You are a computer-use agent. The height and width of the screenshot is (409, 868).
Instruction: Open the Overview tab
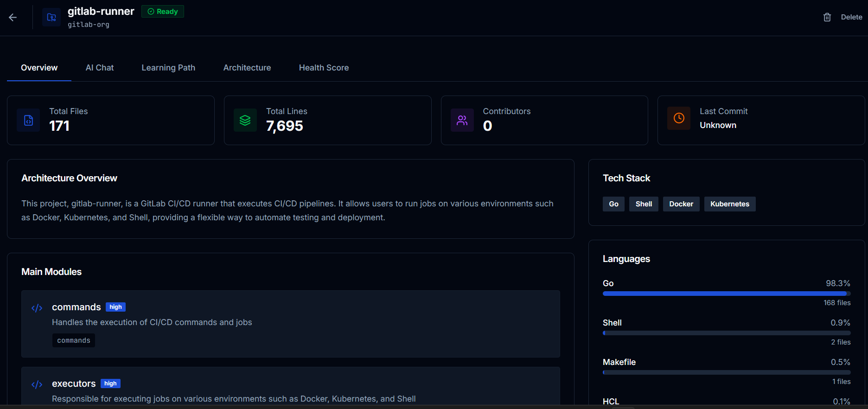[x=39, y=68]
